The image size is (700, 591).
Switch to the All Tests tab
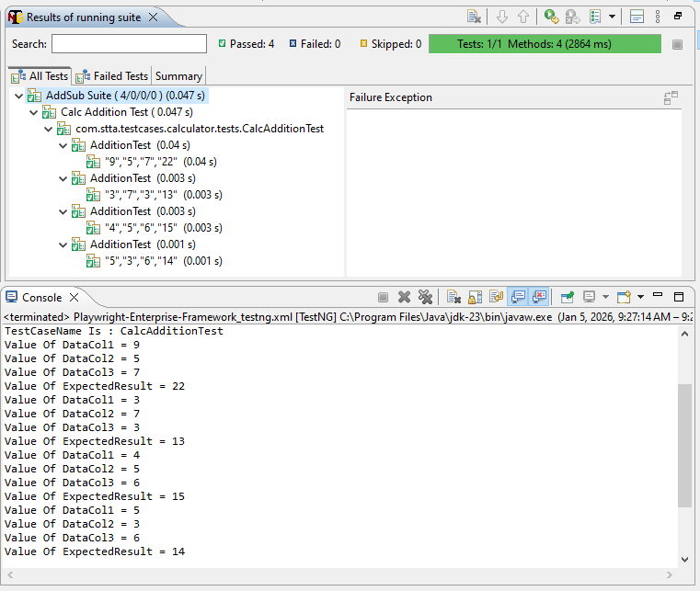[40, 76]
